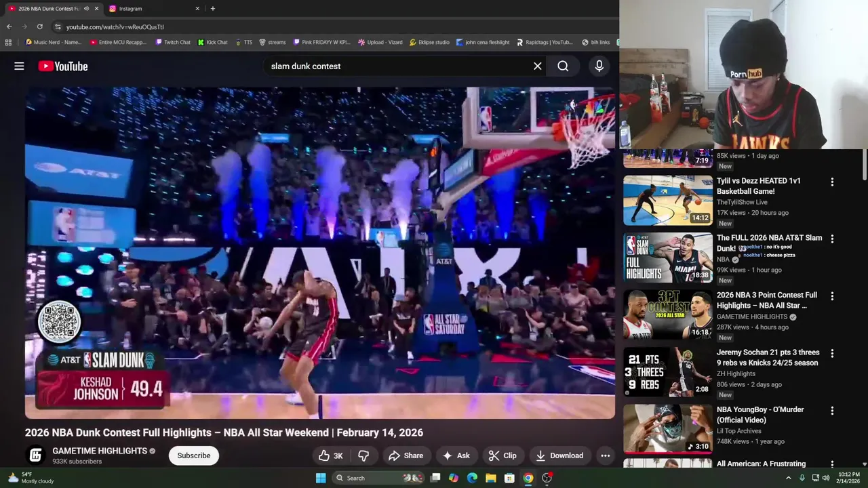Open GAMETIME HIGHLIGHTS channel name link
The image size is (868, 488).
(x=100, y=451)
